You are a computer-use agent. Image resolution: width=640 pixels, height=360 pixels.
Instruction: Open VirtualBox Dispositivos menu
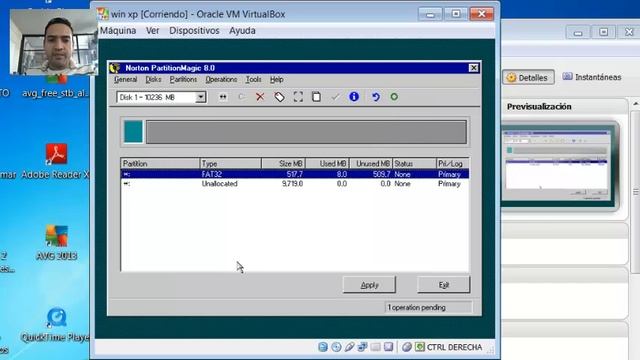194,31
